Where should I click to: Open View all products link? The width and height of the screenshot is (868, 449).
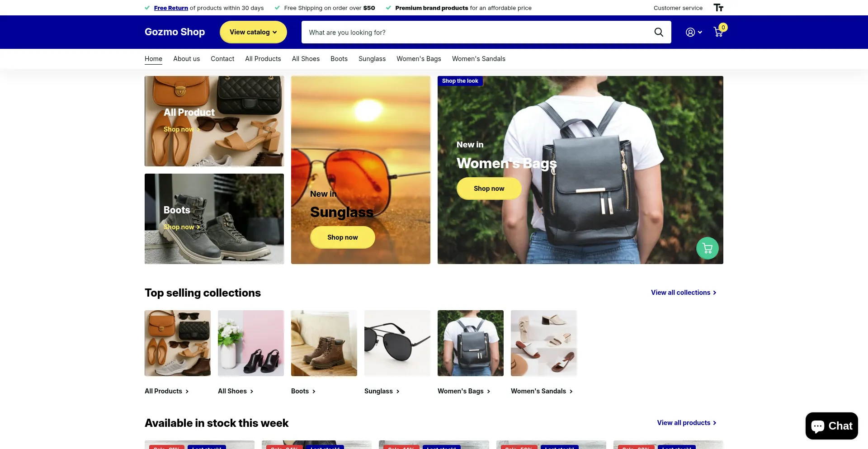tap(687, 423)
